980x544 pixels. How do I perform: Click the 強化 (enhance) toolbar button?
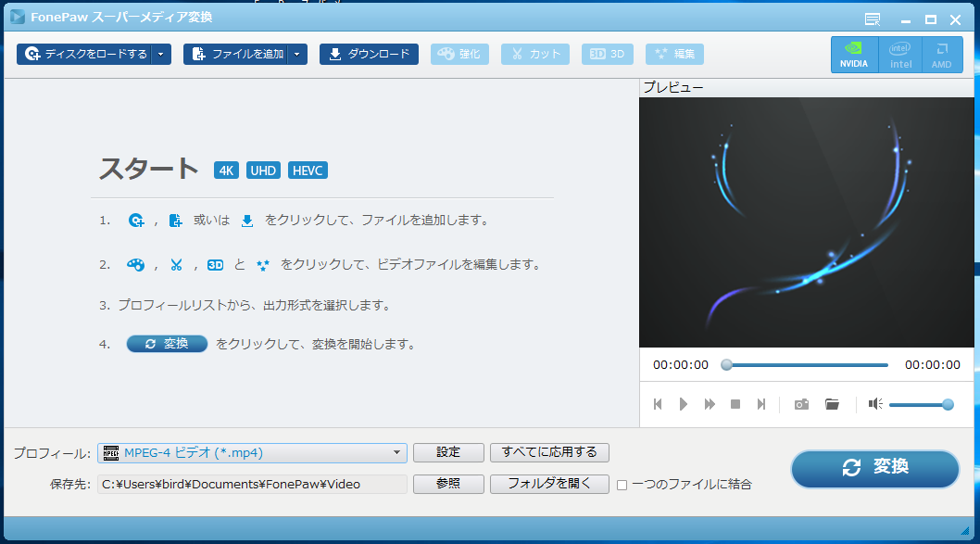click(x=459, y=55)
